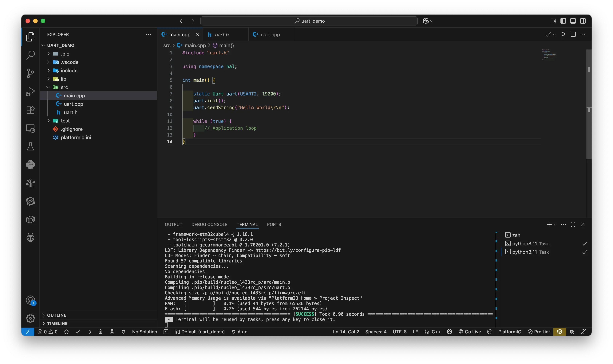The image size is (613, 364).
Task: Clean the project with the trash icon
Action: tap(100, 332)
